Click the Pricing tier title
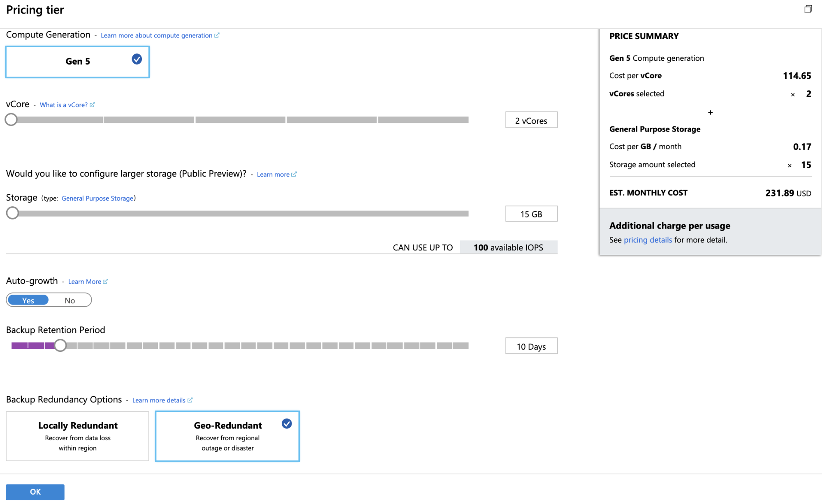 click(x=35, y=10)
